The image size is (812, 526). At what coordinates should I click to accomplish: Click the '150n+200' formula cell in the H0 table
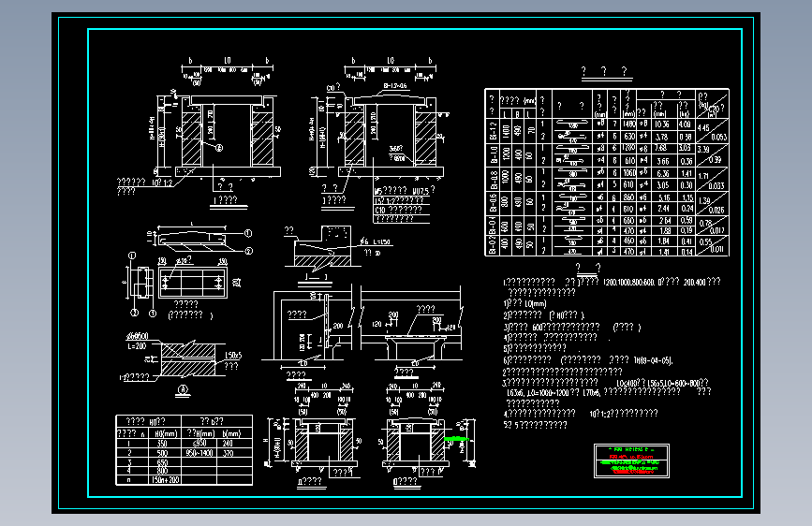tap(165, 480)
